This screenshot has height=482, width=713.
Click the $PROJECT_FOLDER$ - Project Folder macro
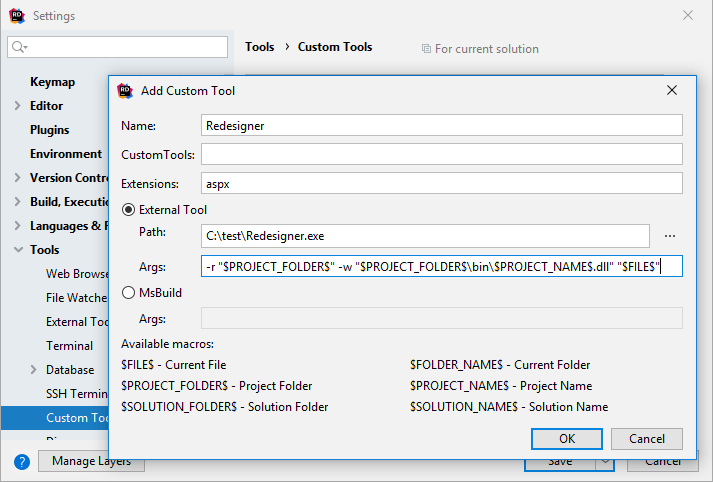pyautogui.click(x=216, y=386)
